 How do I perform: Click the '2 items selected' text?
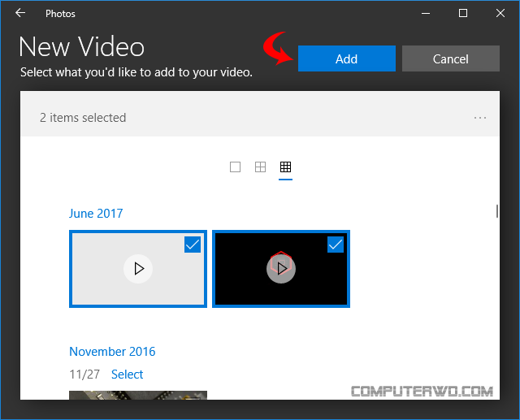83,118
